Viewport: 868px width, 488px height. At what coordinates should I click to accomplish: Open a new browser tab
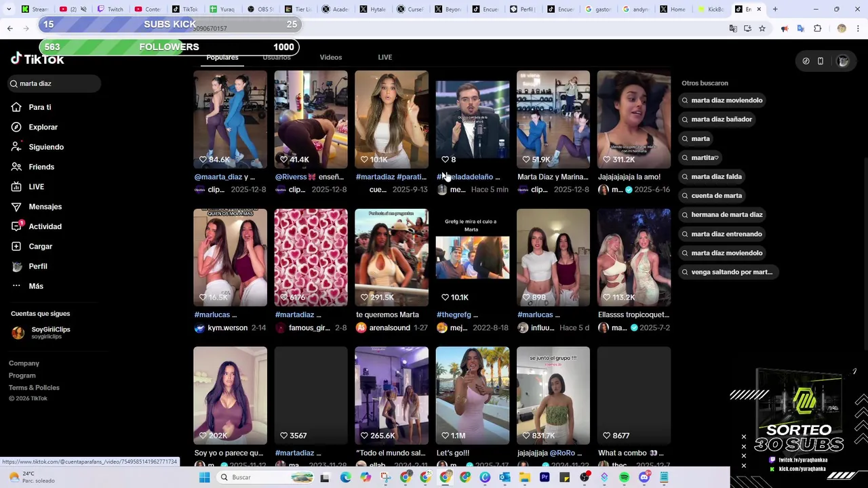point(775,9)
